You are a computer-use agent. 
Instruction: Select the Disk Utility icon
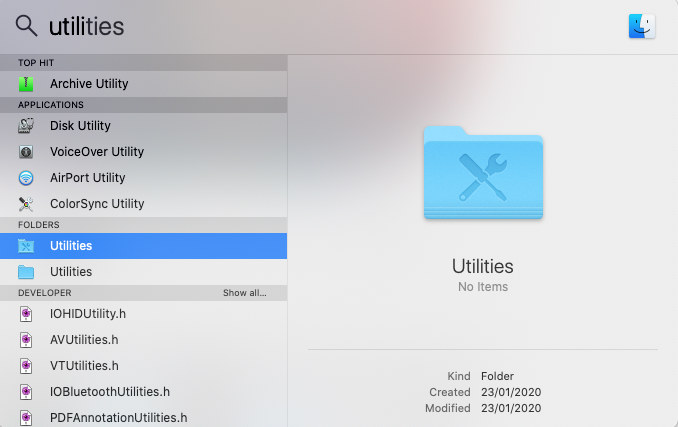27,126
